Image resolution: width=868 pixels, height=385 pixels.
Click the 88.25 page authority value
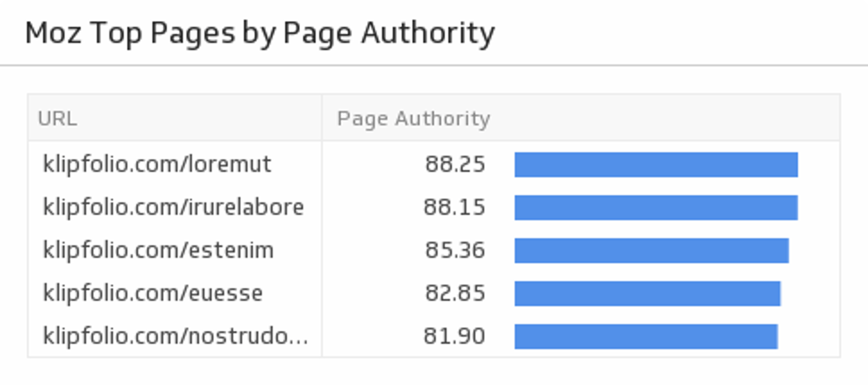coord(455,164)
